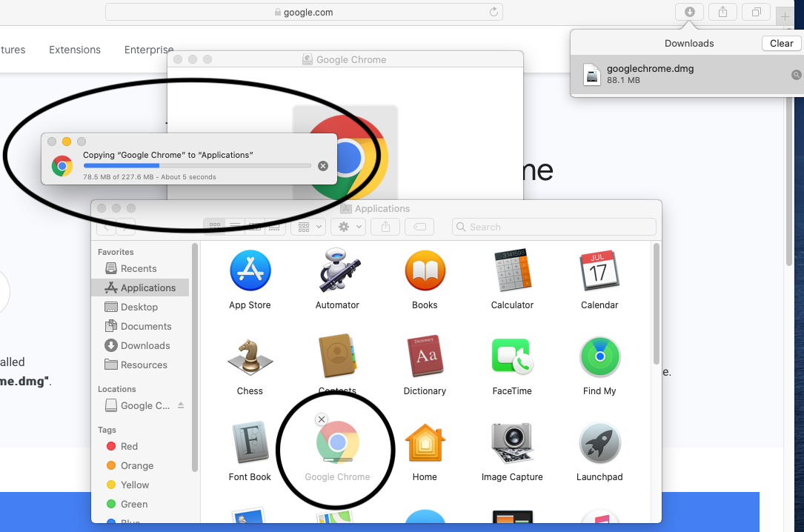Screen dimensions: 804x532
Task: Open the Dictionary app icon
Action: pyautogui.click(x=425, y=356)
